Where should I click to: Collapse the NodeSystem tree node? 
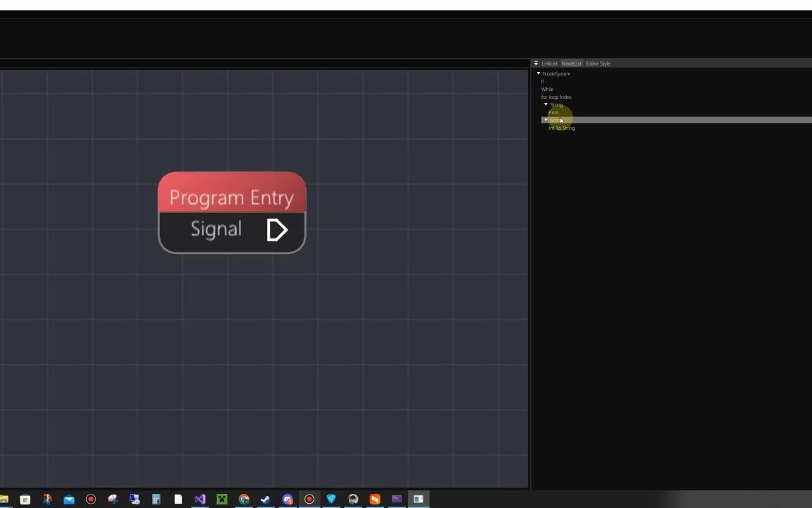(539, 73)
